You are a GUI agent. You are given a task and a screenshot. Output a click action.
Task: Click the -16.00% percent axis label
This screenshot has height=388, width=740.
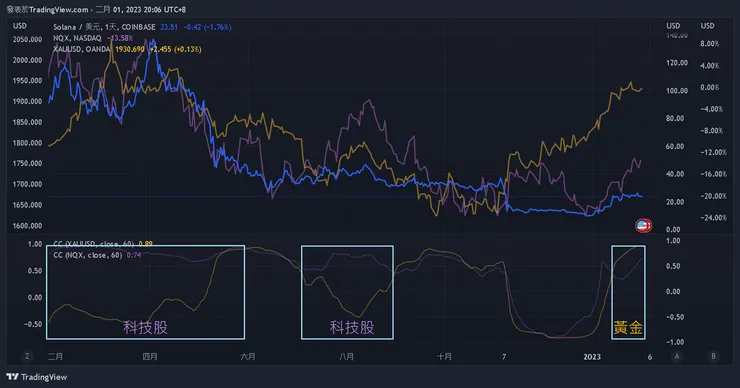pyautogui.click(x=714, y=174)
